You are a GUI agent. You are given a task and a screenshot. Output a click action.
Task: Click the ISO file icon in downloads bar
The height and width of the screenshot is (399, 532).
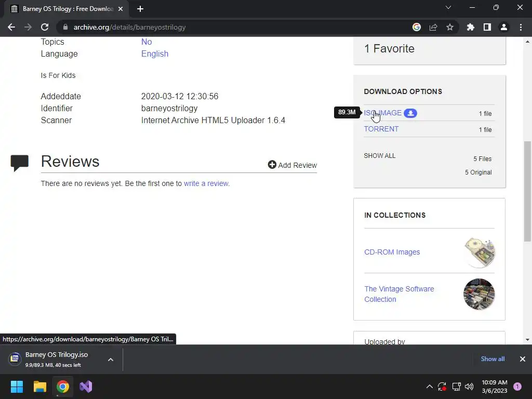(x=15, y=358)
